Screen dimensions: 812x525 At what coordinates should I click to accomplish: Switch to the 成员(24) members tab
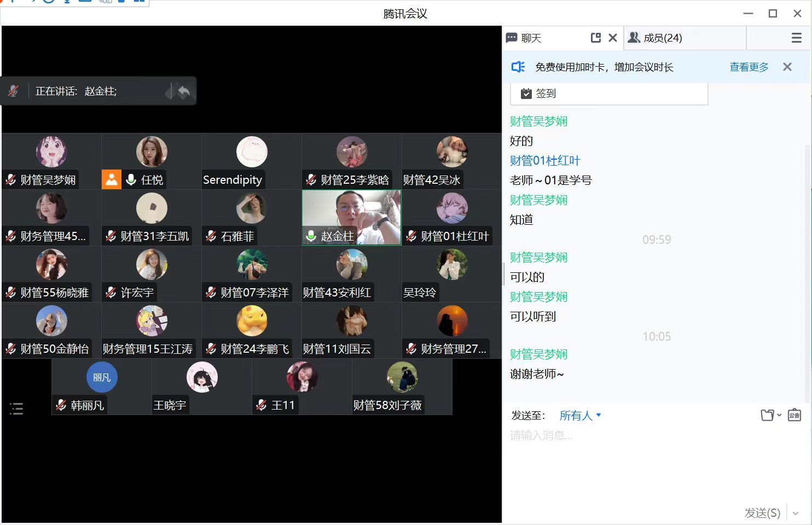(656, 38)
